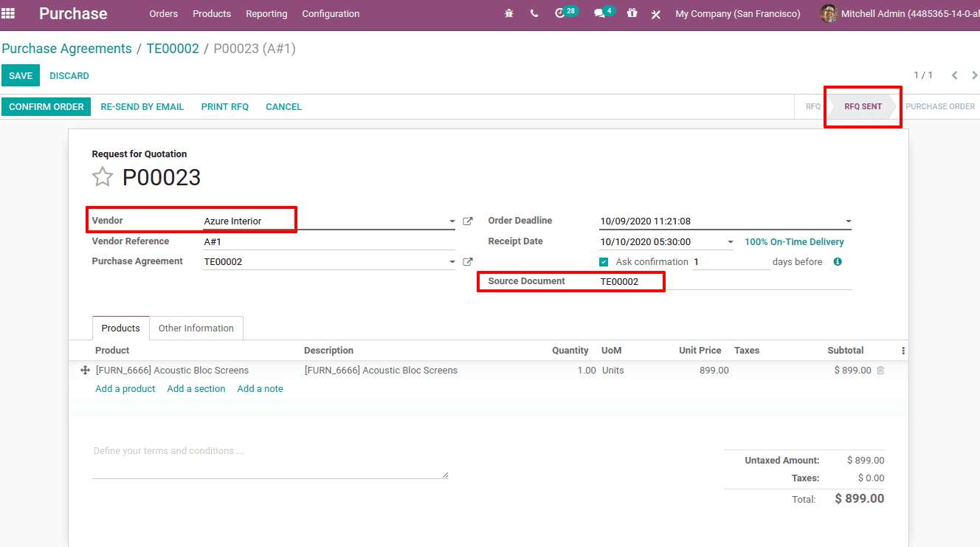
Task: Go to the next record arrow
Action: point(974,75)
